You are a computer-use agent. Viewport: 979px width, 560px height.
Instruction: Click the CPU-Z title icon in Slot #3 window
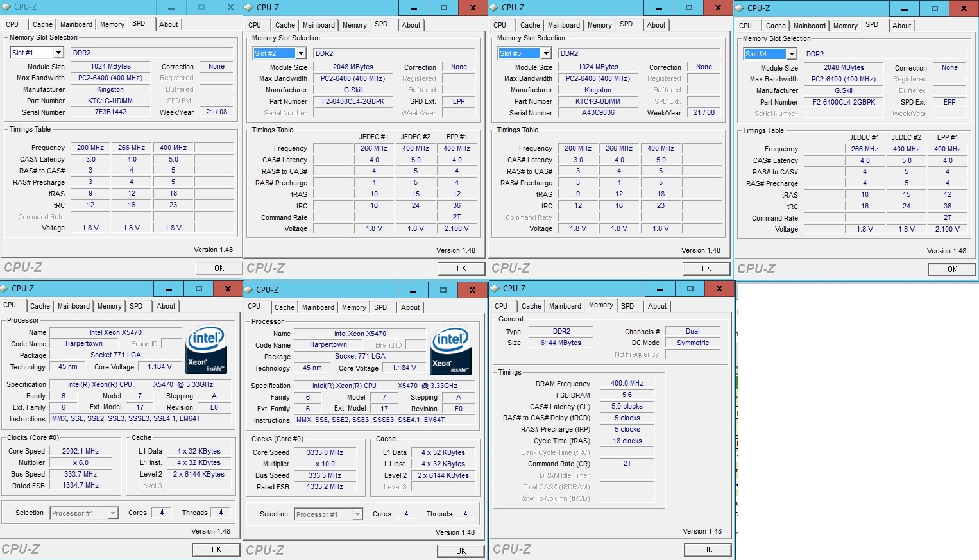pyautogui.click(x=494, y=8)
